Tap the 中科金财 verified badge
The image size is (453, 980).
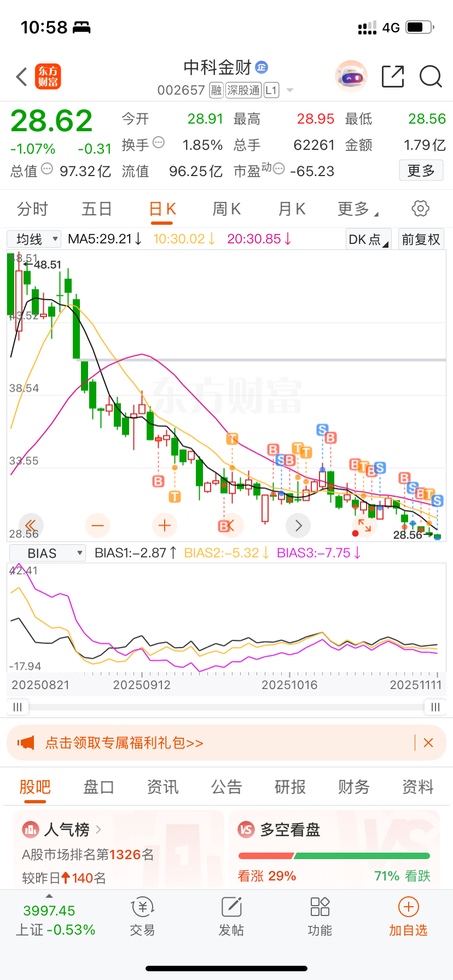[262, 67]
